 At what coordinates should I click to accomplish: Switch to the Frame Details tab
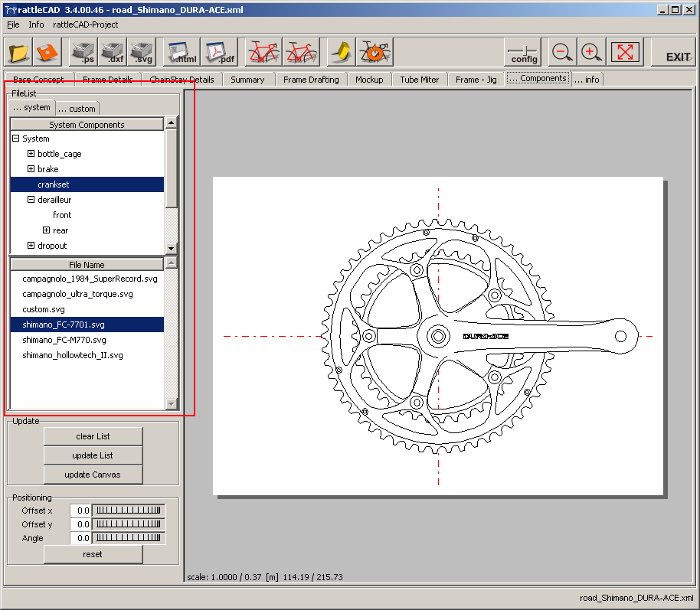pos(107,80)
